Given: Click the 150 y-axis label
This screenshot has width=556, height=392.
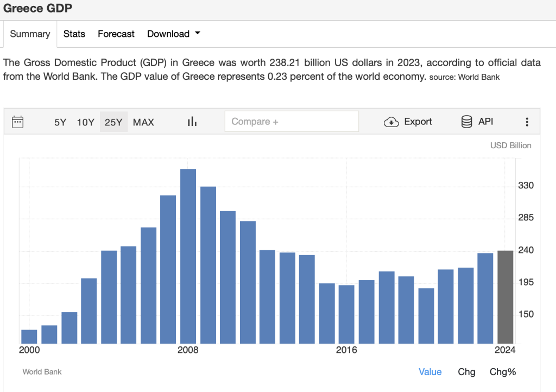Looking at the screenshot, I should click(526, 314).
